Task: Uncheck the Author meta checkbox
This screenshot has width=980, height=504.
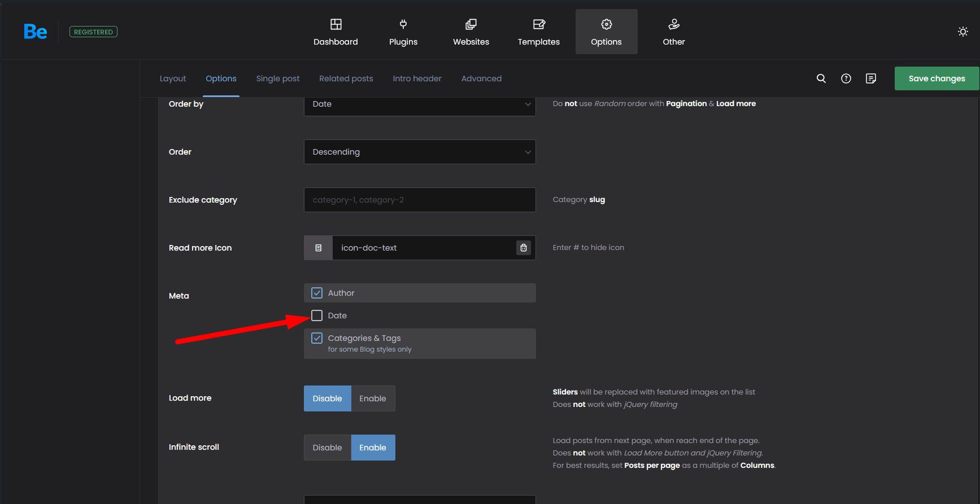Action: [317, 293]
